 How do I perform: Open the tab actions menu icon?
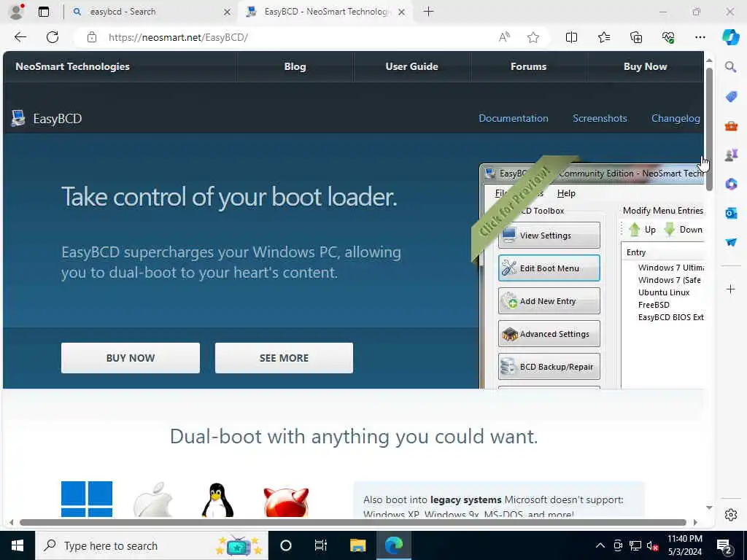click(44, 12)
